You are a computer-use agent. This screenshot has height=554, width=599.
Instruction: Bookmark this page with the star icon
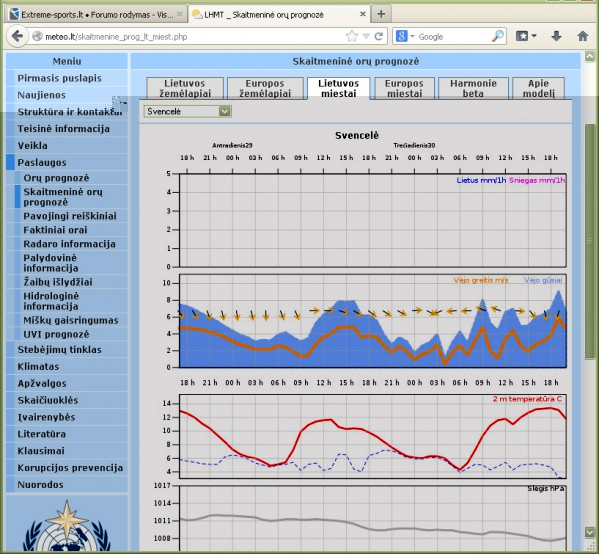[352, 36]
